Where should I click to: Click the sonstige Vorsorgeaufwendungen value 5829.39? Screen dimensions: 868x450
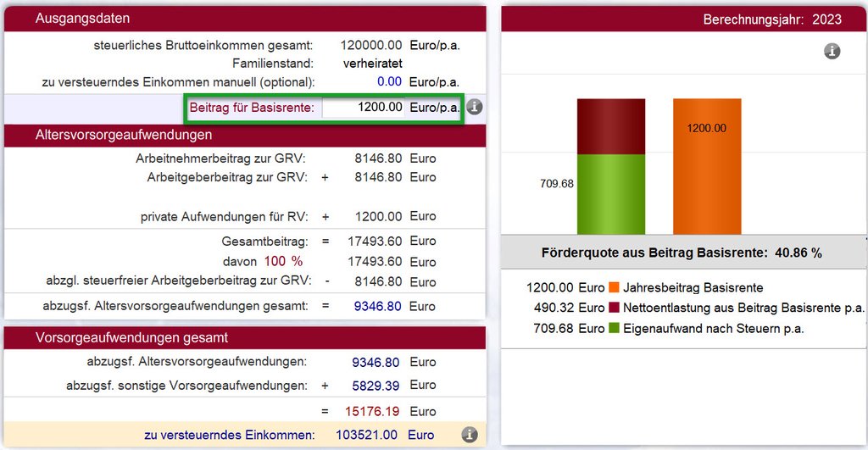tap(376, 386)
